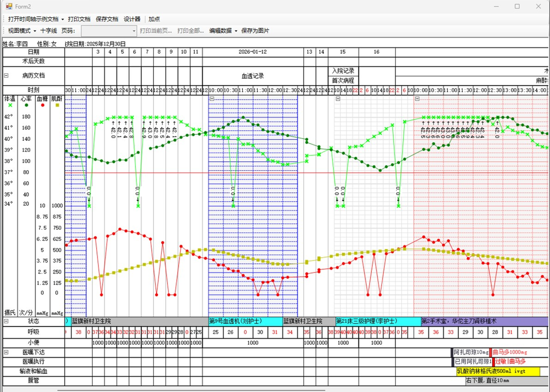Select the 呼吸 row header
The width and height of the screenshot is (550, 392).
34,332
